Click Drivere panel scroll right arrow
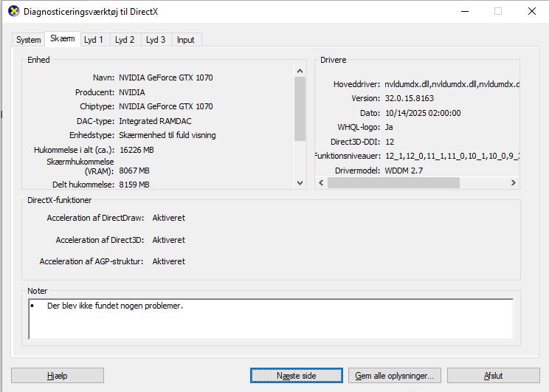This screenshot has width=549, height=392. click(x=513, y=182)
